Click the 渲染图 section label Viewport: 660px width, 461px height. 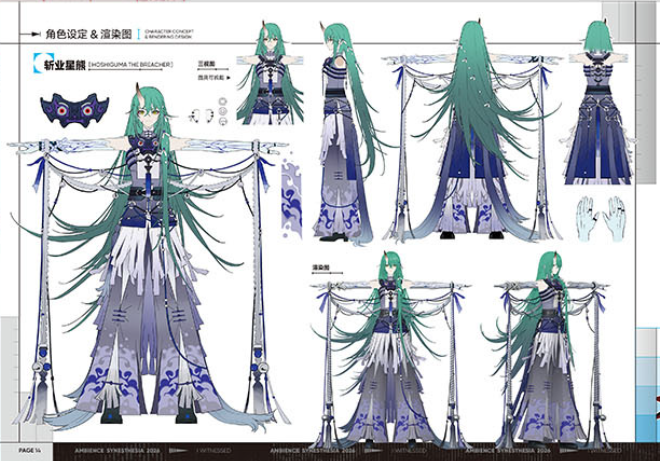coord(321,267)
